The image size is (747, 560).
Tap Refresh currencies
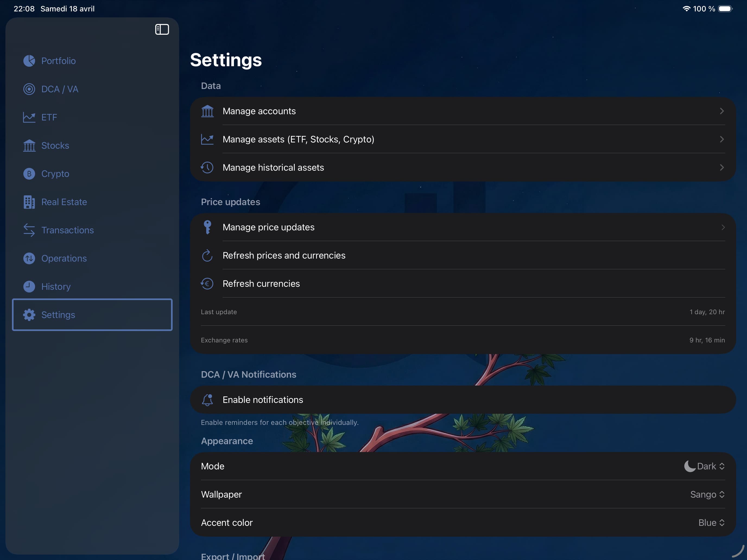[x=261, y=284]
